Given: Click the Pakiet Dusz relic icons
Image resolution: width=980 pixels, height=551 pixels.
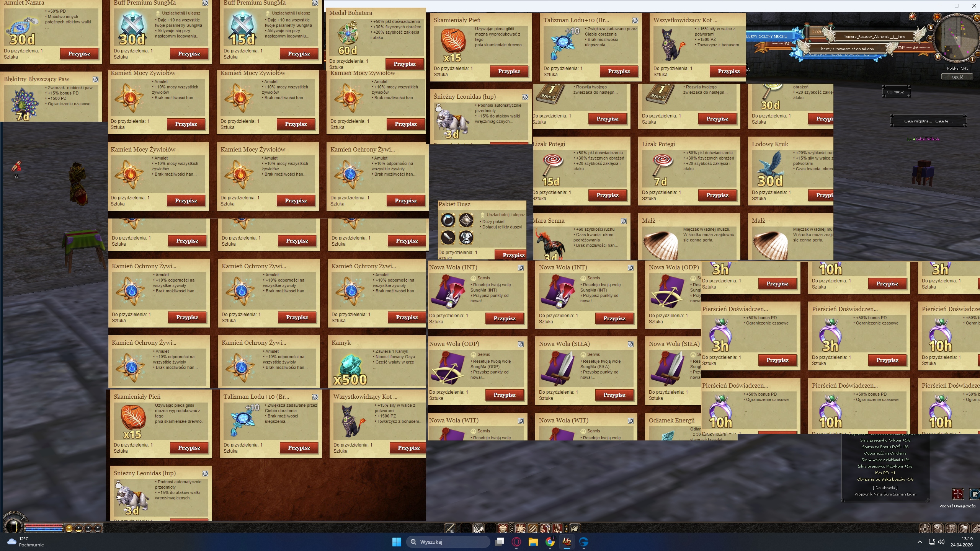Looking at the screenshot, I should click(x=457, y=229).
